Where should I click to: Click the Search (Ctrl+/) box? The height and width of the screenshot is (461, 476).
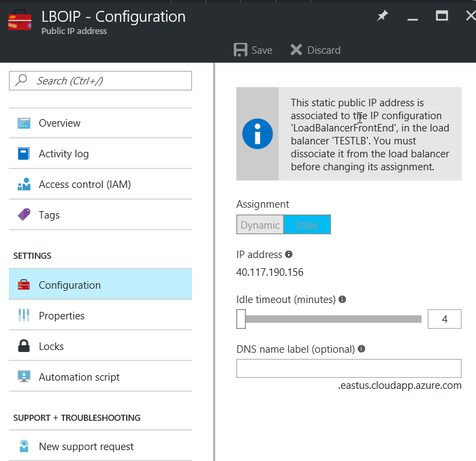click(101, 81)
